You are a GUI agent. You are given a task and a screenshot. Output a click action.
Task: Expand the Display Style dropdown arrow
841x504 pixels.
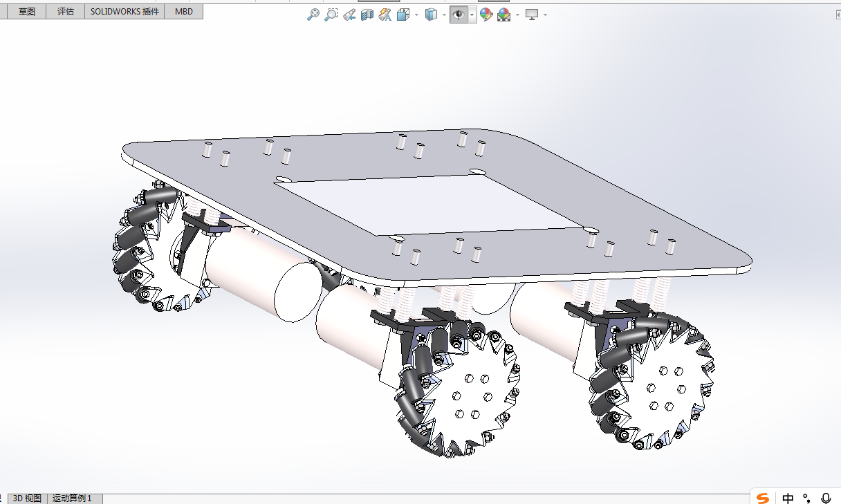(444, 15)
